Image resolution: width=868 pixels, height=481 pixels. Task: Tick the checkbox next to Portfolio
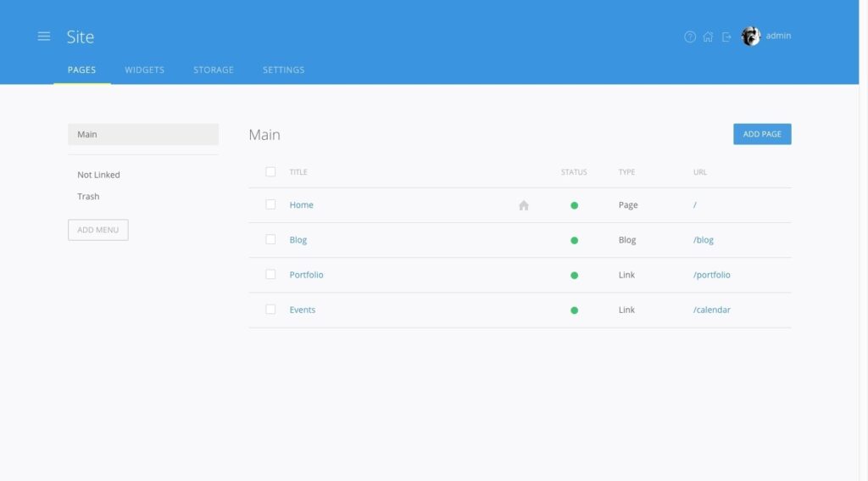[270, 274]
